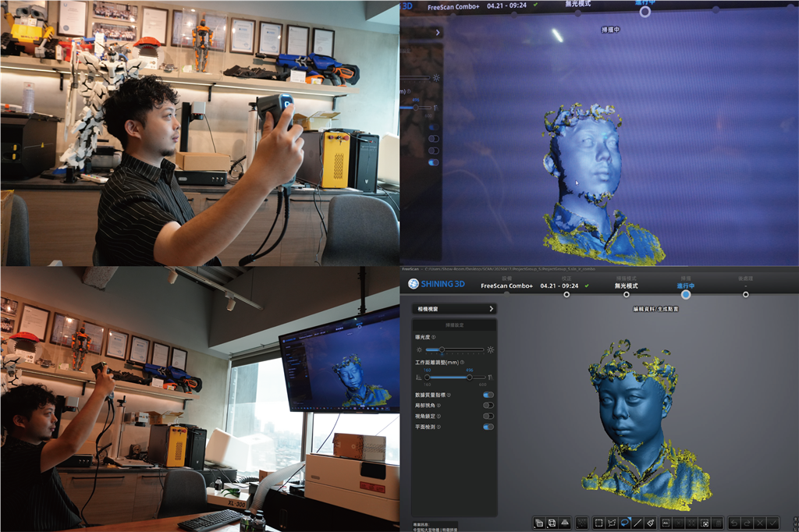The height and width of the screenshot is (532, 799).
Task: Click the 曝光度 brightness slider handle
Action: tap(442, 349)
